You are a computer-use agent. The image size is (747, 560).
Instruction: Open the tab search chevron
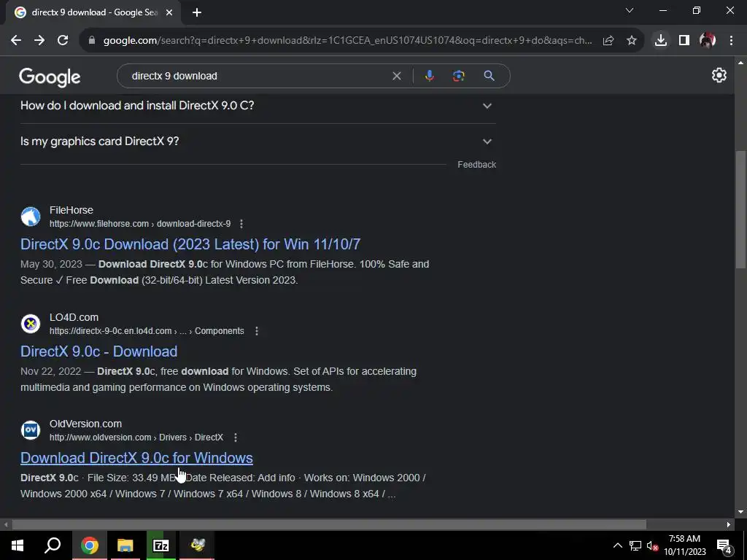click(x=630, y=10)
